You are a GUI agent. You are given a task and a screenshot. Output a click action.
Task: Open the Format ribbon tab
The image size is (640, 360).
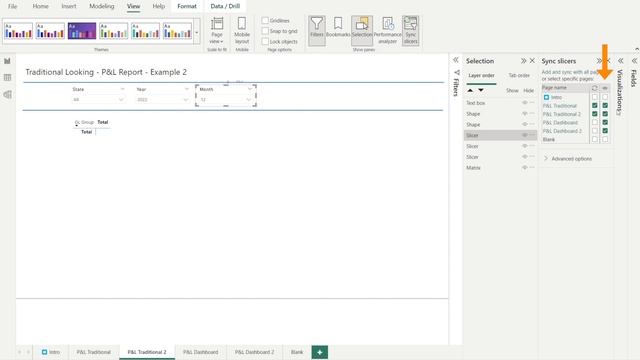click(x=187, y=6)
